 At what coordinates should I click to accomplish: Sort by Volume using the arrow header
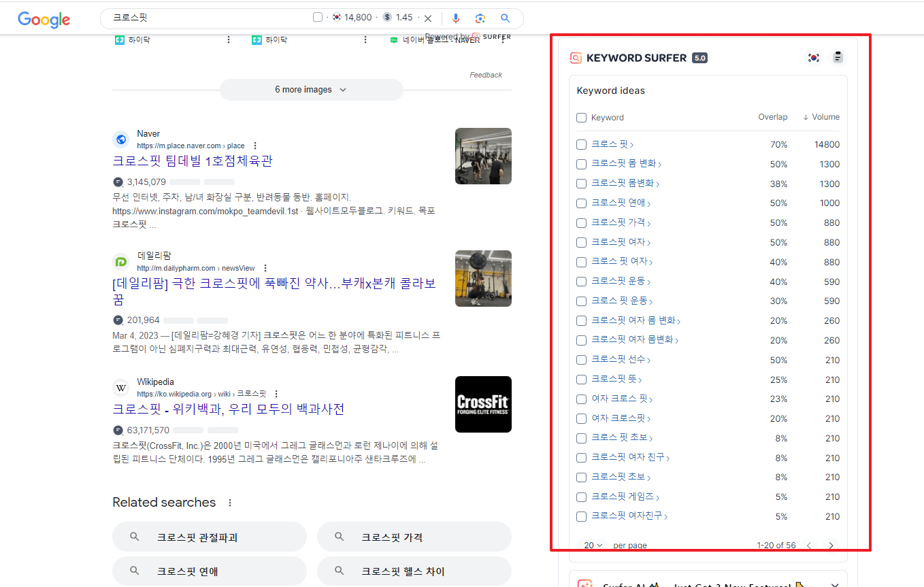coord(821,116)
